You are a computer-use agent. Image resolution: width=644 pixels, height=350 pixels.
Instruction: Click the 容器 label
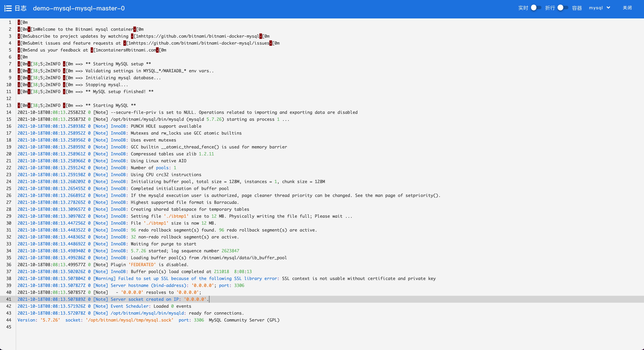577,8
